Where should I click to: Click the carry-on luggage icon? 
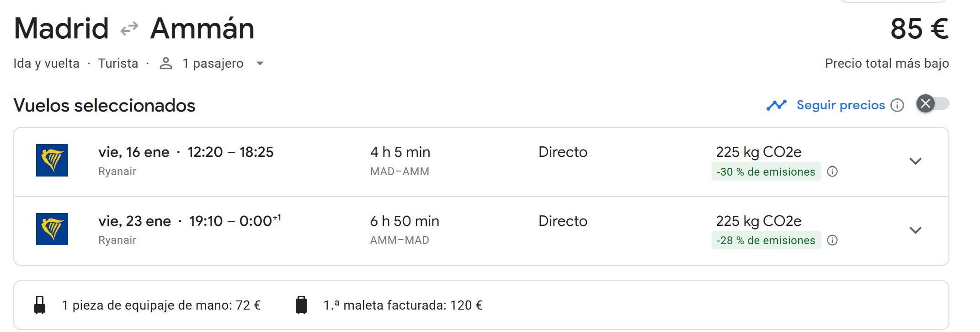pyautogui.click(x=40, y=305)
